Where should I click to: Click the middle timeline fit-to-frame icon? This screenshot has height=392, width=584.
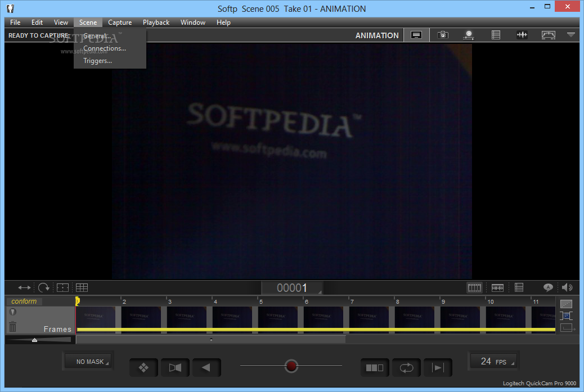(566, 316)
